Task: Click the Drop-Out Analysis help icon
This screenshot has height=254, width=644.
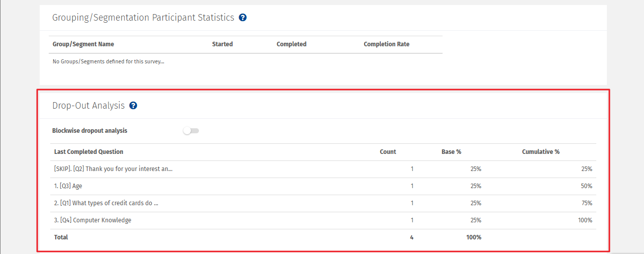Action: [133, 106]
